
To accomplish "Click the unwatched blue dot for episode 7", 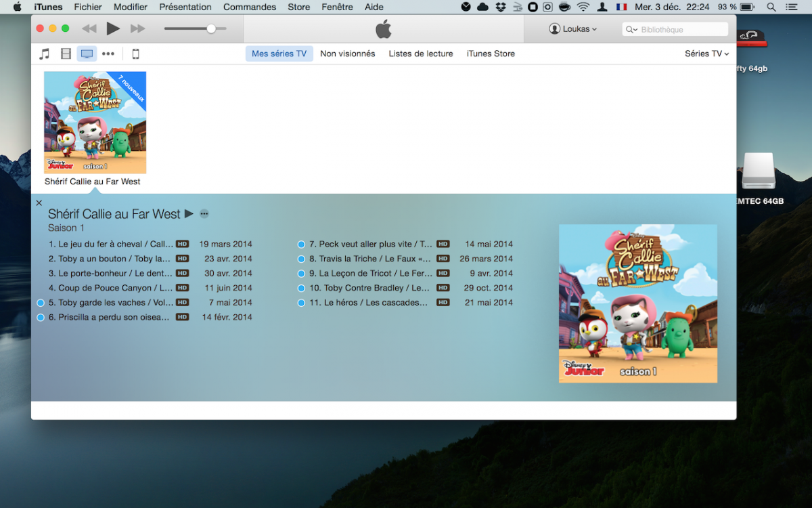I will (301, 245).
